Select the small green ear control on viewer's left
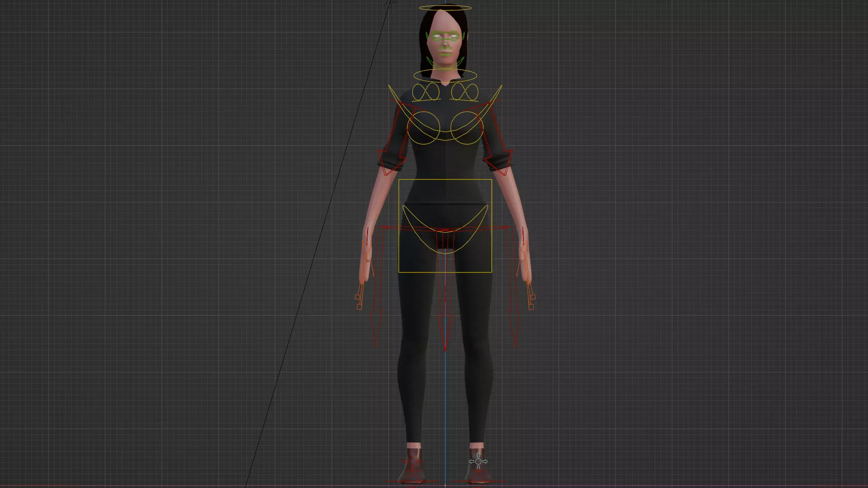 tap(426, 35)
